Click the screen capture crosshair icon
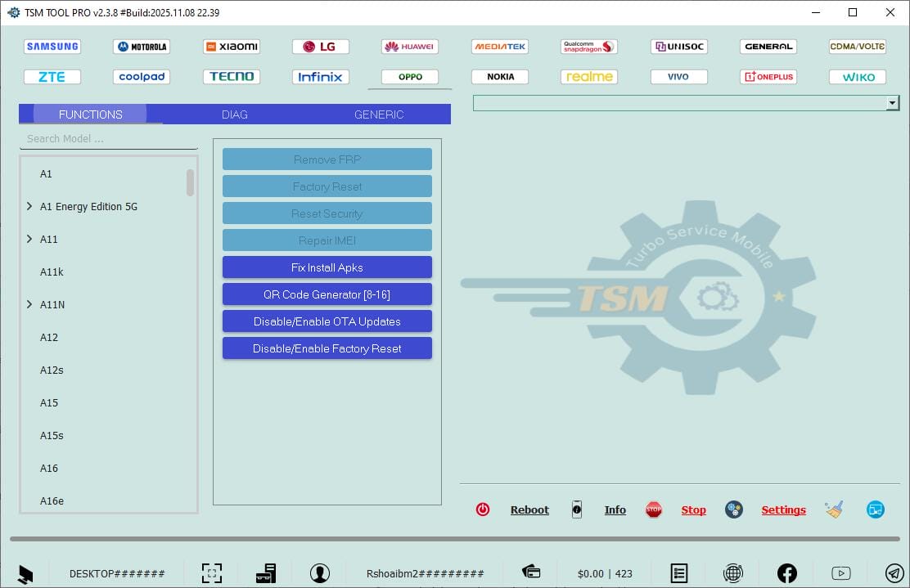Viewport: 910px width, 588px height. tap(212, 572)
